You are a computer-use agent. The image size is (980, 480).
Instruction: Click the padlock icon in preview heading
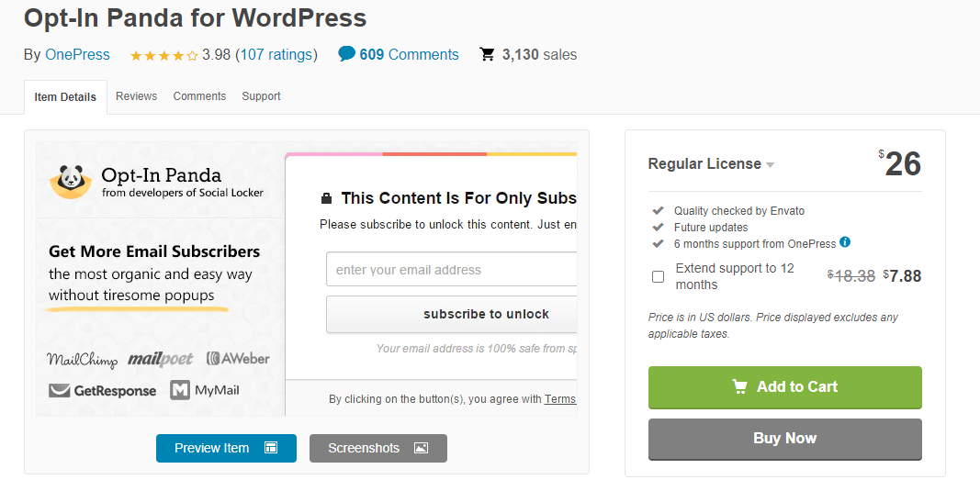[x=326, y=199]
